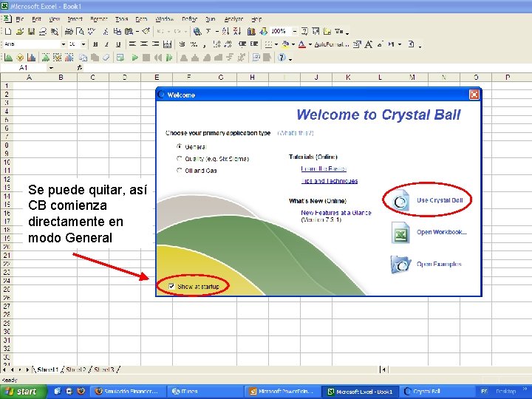Sort descending with the Z-A icon
Viewport: 532px width, 399px height.
[x=237, y=32]
